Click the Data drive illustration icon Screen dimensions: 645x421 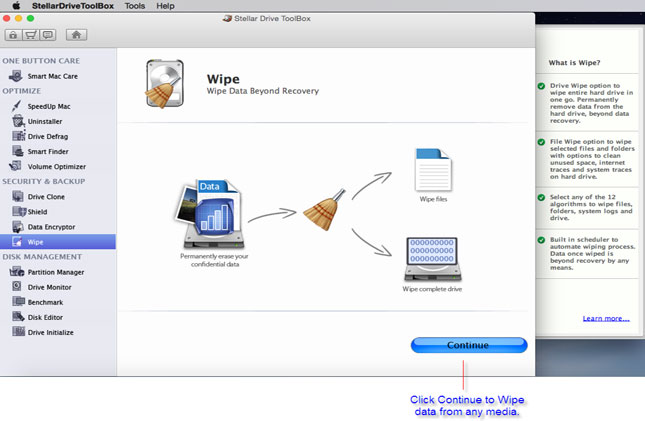click(209, 214)
